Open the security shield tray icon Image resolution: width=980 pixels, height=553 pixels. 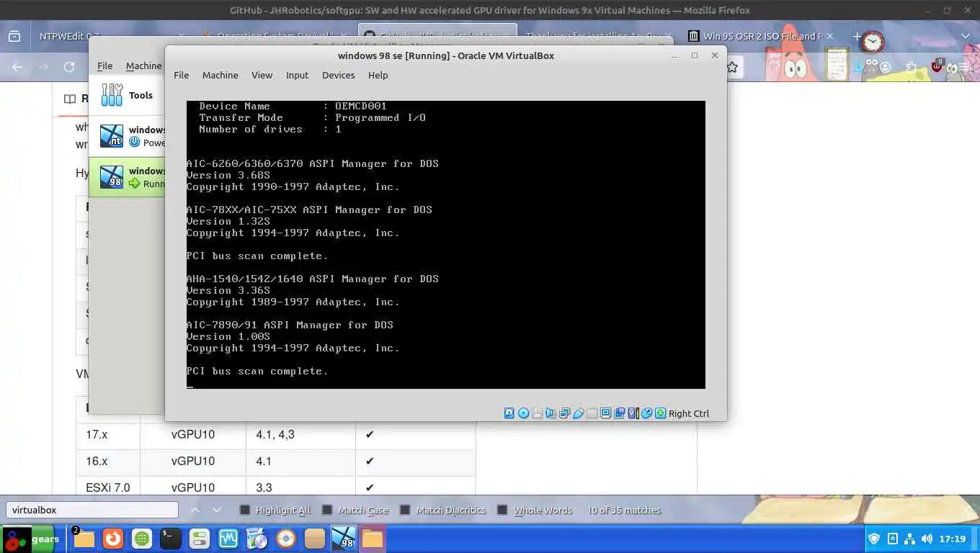pyautogui.click(x=874, y=539)
